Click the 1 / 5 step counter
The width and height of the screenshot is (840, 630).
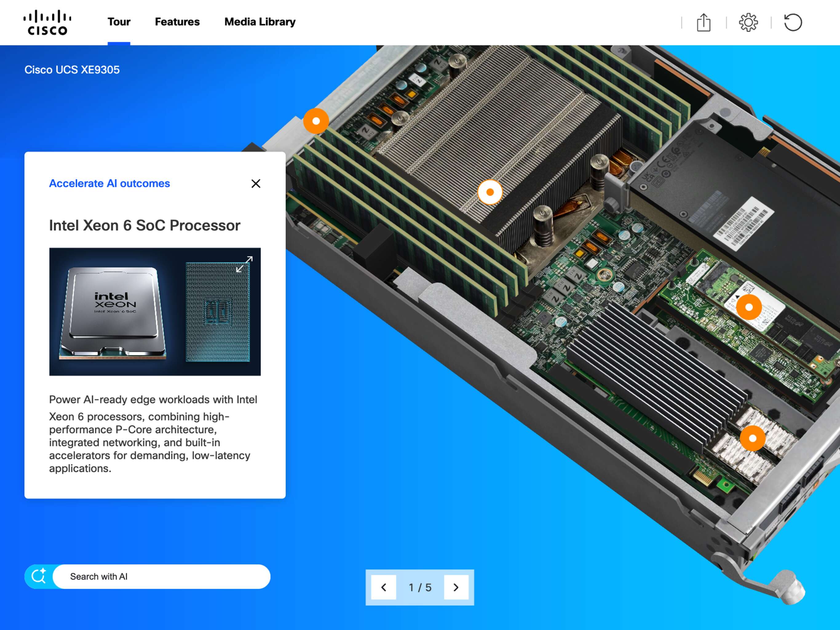420,588
